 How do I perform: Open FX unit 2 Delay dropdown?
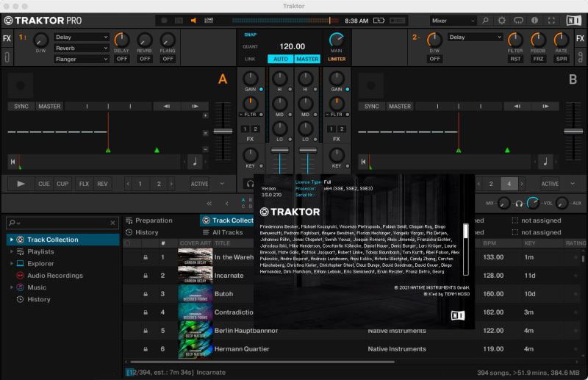tap(475, 37)
